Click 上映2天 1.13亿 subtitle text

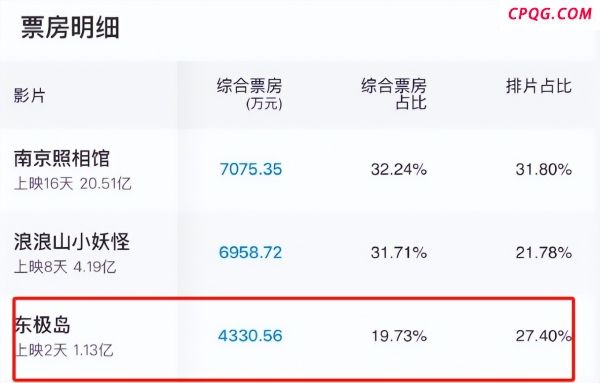[x=64, y=350]
